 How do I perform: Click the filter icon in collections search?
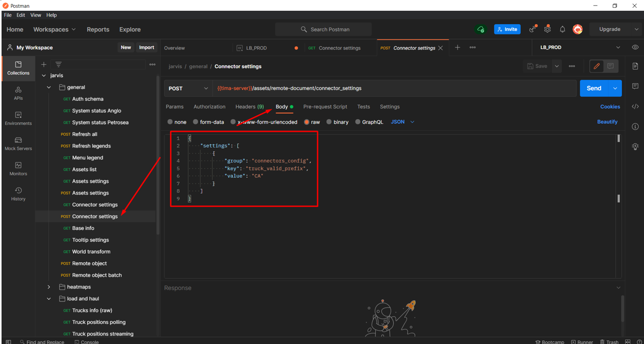[59, 64]
